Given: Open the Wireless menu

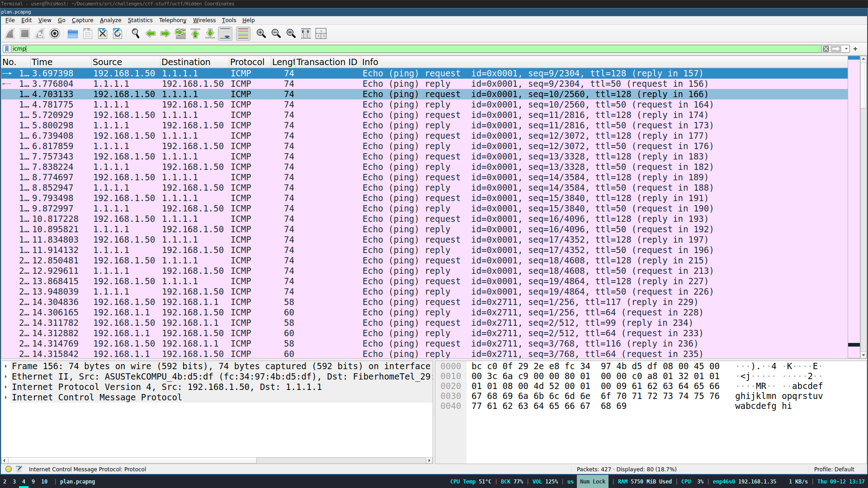Looking at the screenshot, I should pyautogui.click(x=204, y=20).
